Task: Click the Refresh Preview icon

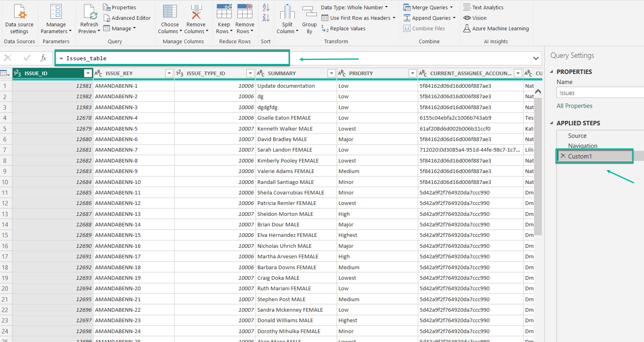Action: click(x=89, y=12)
